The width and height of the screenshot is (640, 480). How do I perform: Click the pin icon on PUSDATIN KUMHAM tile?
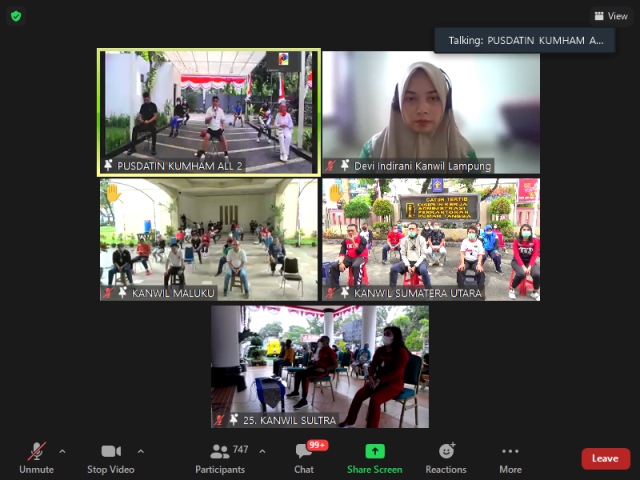coord(109,165)
